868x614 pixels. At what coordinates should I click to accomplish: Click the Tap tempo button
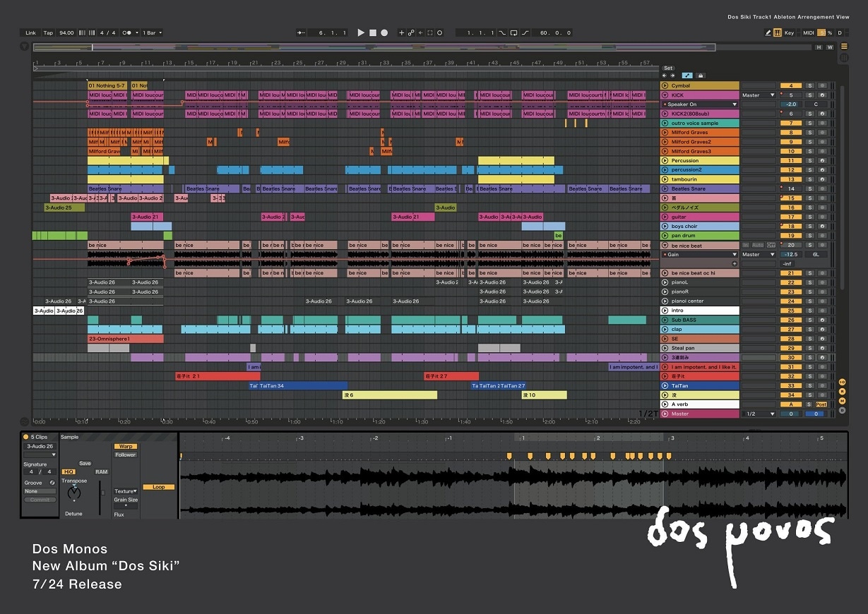pos(48,32)
